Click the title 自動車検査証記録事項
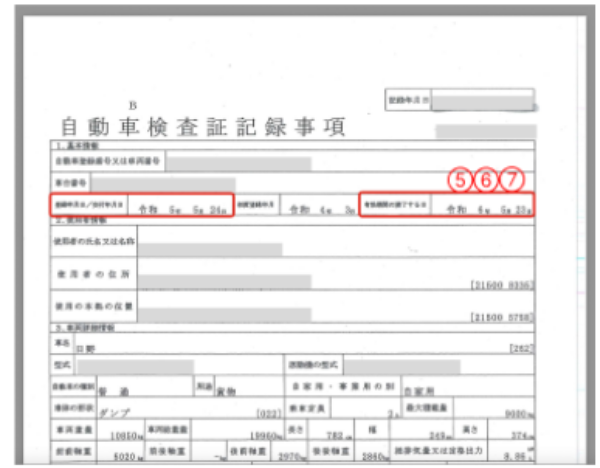The height and width of the screenshot is (468, 600). click(x=203, y=127)
